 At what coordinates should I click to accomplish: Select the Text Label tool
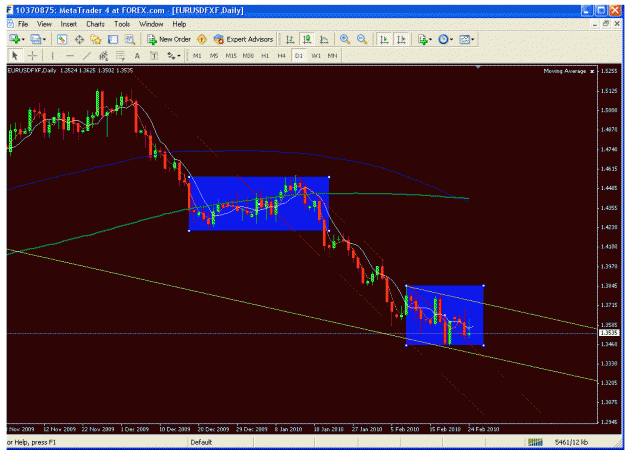point(154,55)
